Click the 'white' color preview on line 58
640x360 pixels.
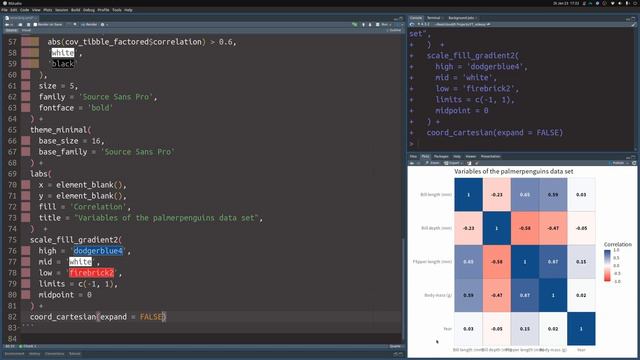(63, 53)
